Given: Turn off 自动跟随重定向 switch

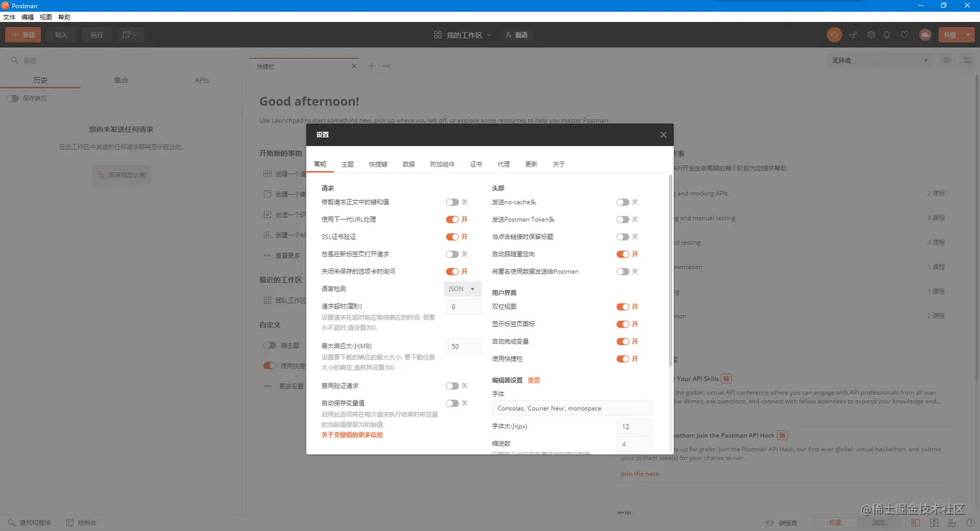Looking at the screenshot, I should pos(623,254).
